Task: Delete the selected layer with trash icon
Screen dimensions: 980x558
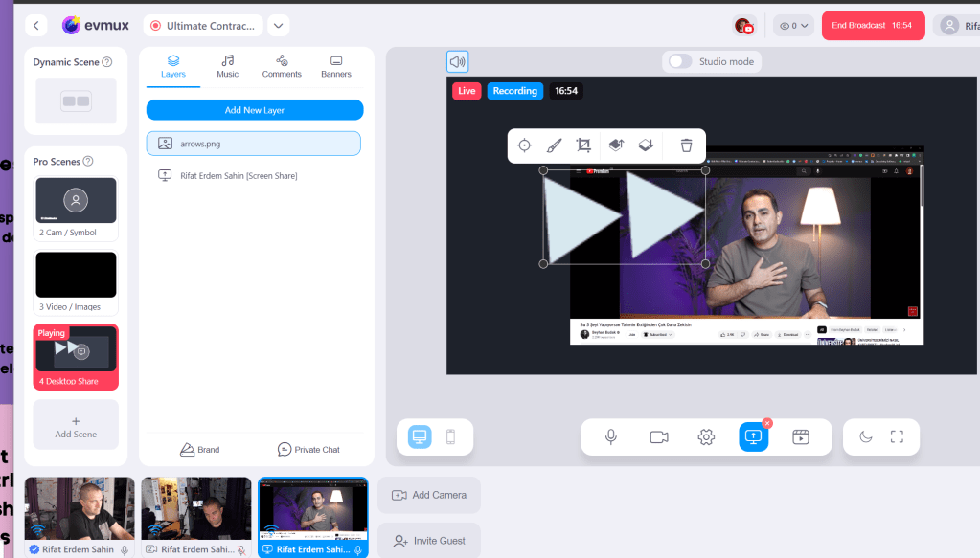Action: coord(686,145)
